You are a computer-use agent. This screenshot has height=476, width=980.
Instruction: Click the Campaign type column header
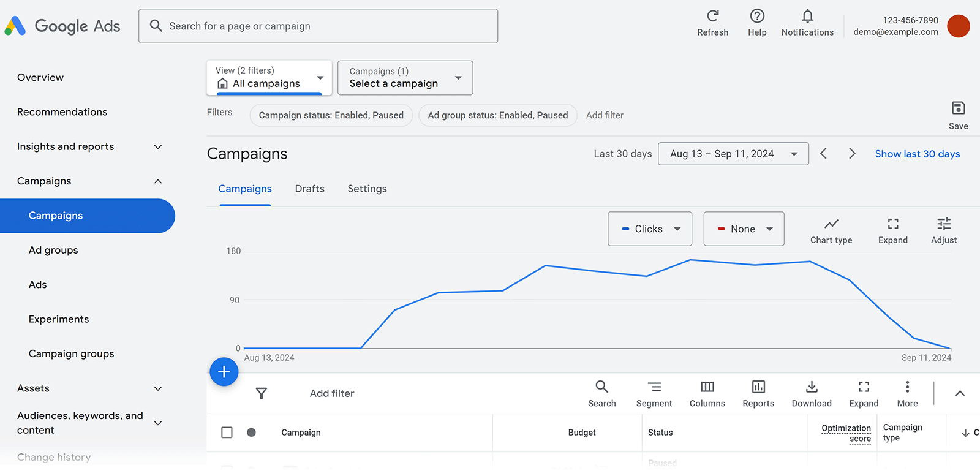click(902, 433)
